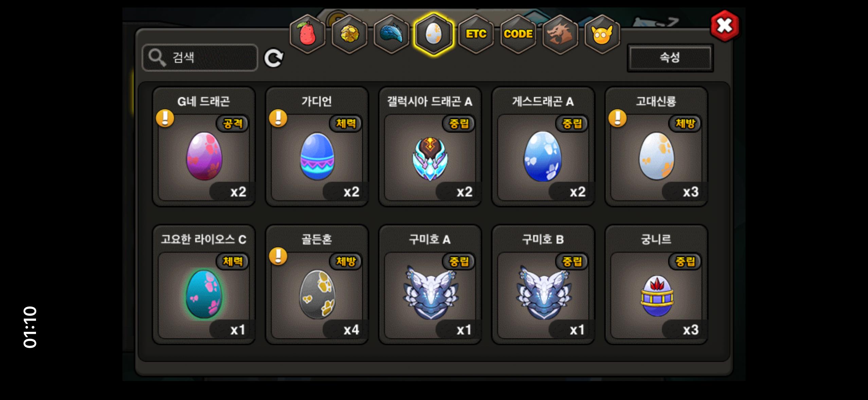Tap the alert badge on G네 드래곤
The width and height of the screenshot is (868, 400).
point(165,118)
